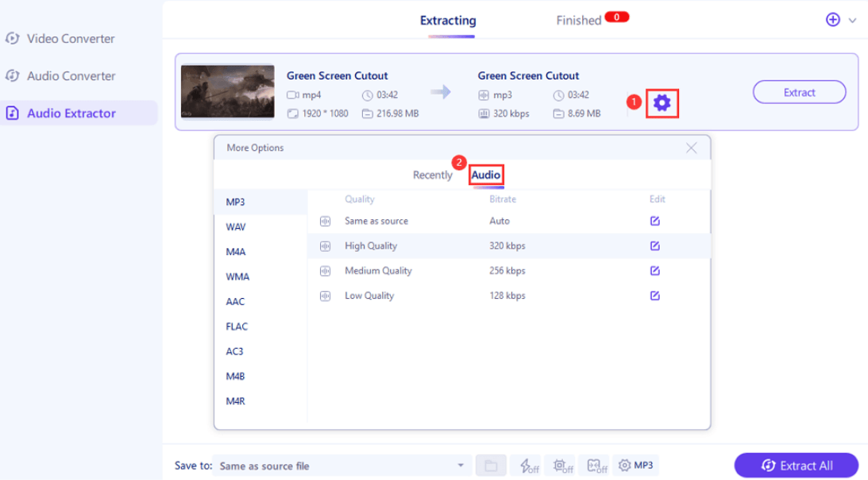868x480 pixels.
Task: Open the MP3 output format settings button
Action: tap(635, 466)
